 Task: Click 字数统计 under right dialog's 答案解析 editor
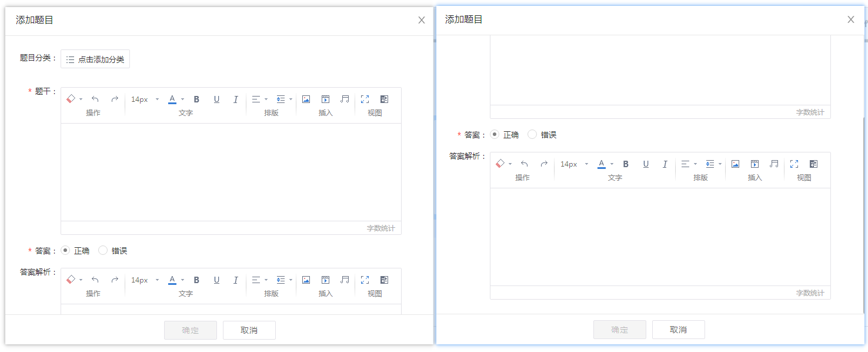pos(810,293)
